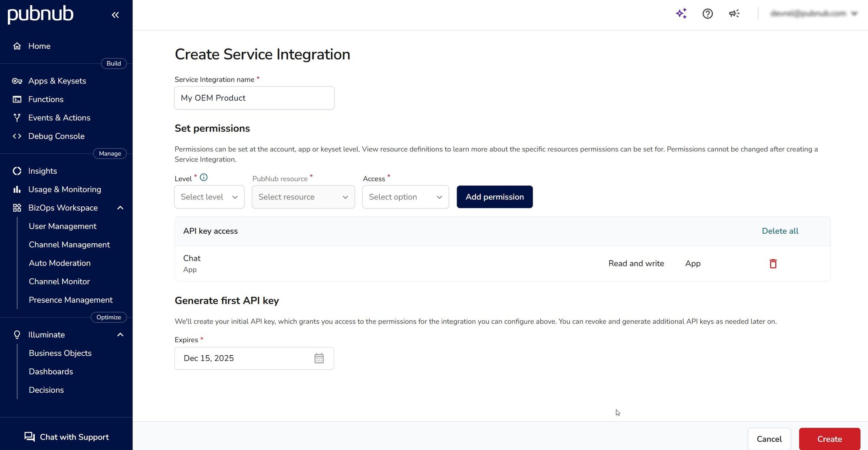Open the PubNub resource dropdown
Image resolution: width=868 pixels, height=450 pixels.
click(303, 197)
